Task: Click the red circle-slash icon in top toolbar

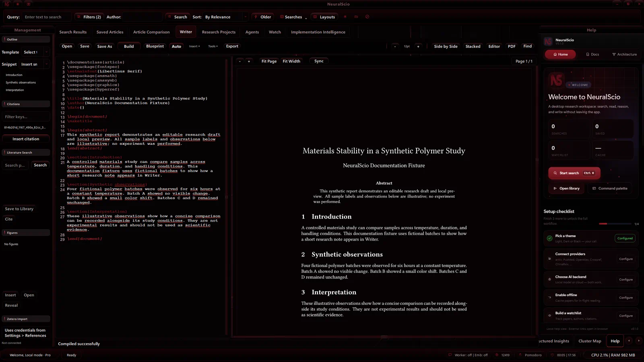Action: 367,17
